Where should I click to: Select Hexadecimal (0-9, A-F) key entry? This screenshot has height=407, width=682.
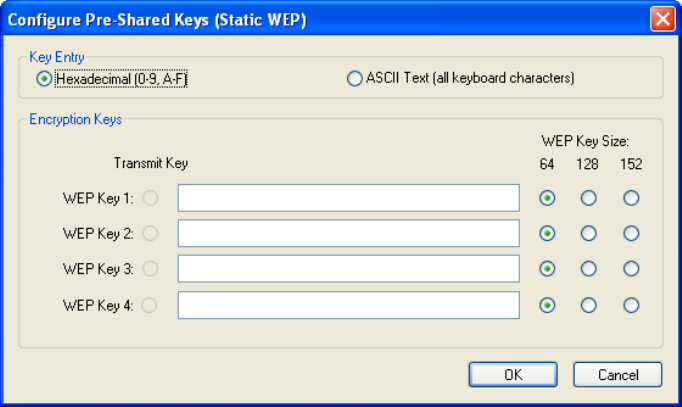44,79
